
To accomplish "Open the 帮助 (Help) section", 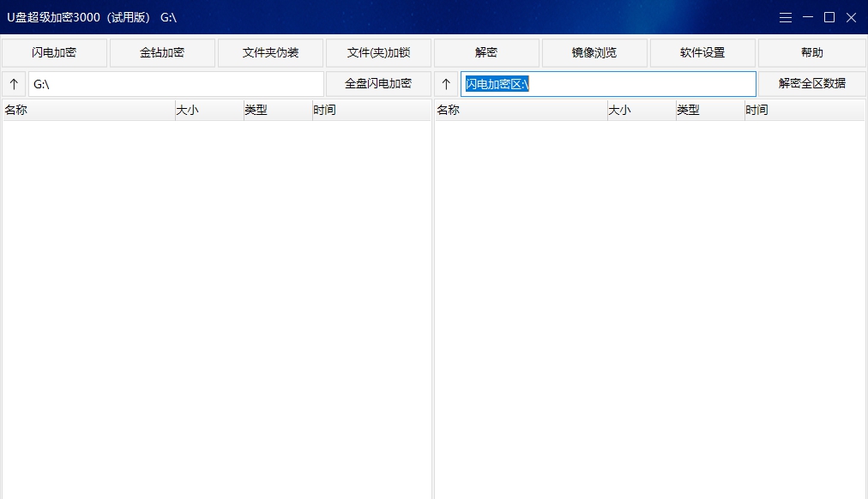I will coord(811,52).
